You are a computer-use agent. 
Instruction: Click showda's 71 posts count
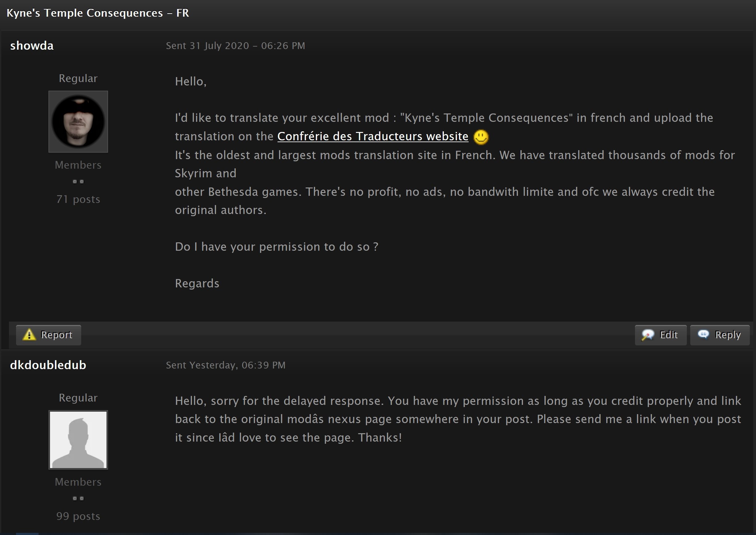coord(78,199)
